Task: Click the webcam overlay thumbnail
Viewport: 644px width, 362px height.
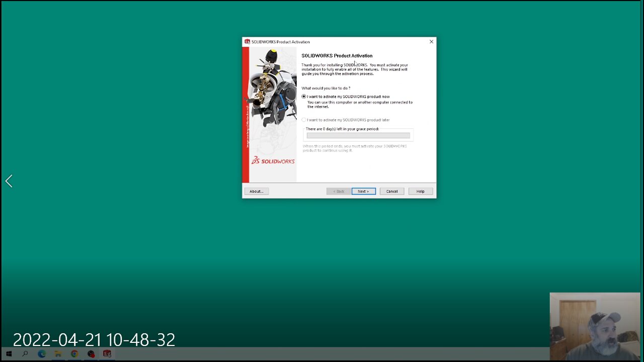Action: [x=595, y=326]
